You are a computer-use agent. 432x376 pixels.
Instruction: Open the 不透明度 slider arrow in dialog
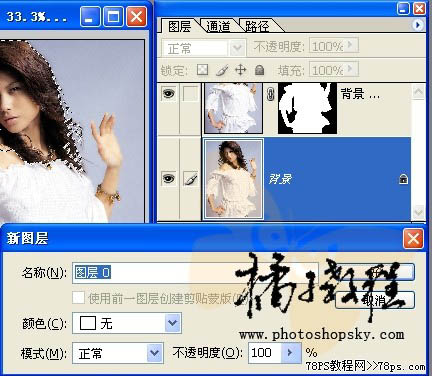coord(290,352)
